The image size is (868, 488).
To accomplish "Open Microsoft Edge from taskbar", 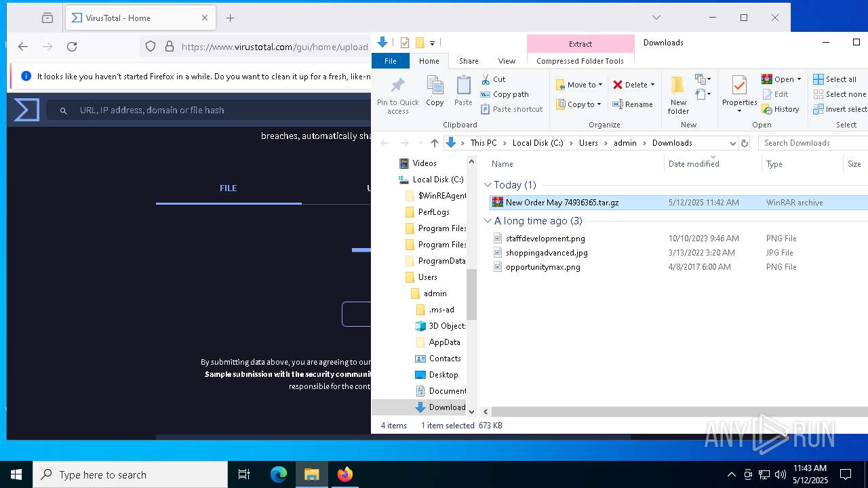I will pyautogui.click(x=279, y=474).
